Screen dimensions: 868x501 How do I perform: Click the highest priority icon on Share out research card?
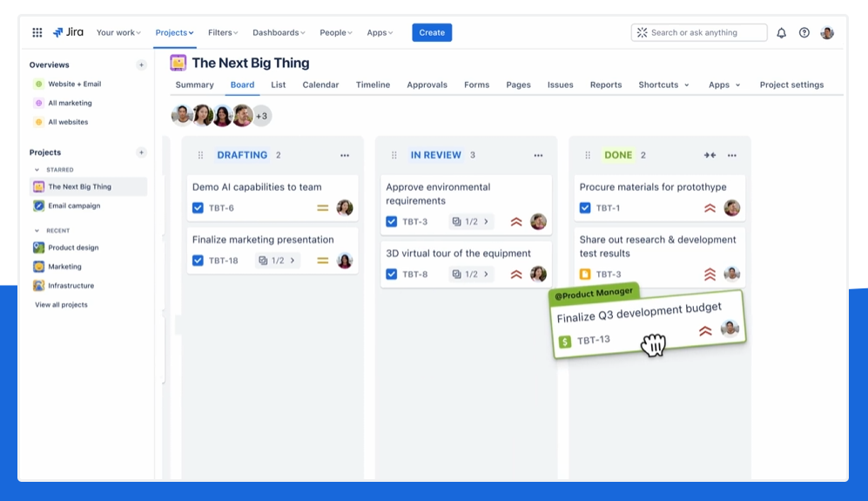pyautogui.click(x=710, y=274)
